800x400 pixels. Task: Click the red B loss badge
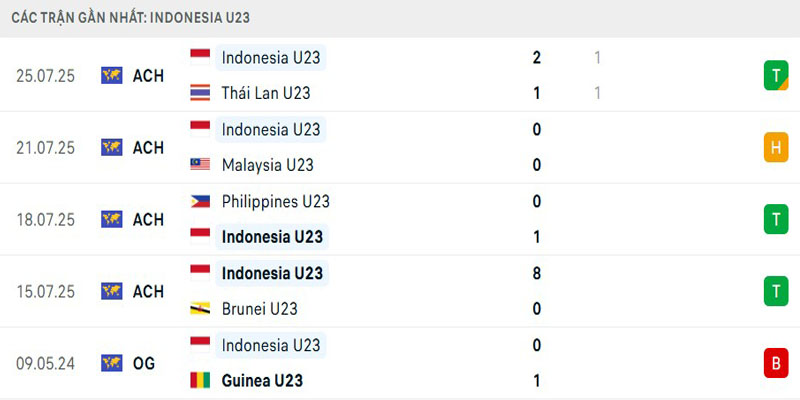775,363
